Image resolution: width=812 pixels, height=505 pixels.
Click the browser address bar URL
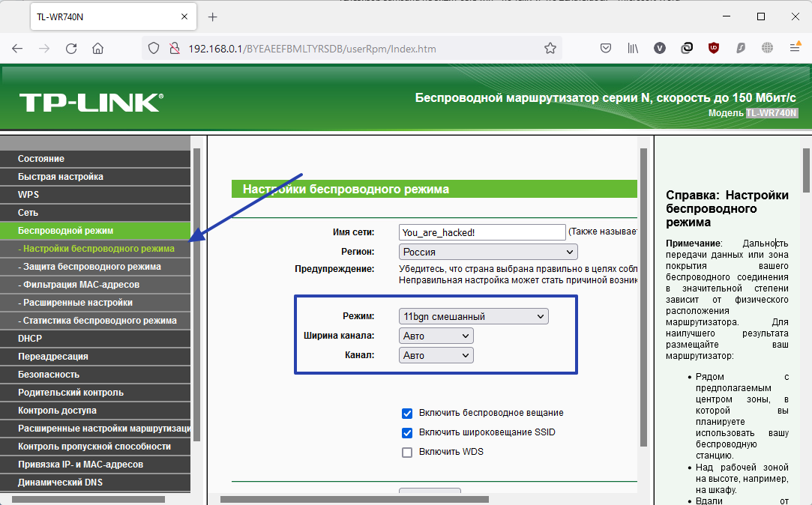312,49
